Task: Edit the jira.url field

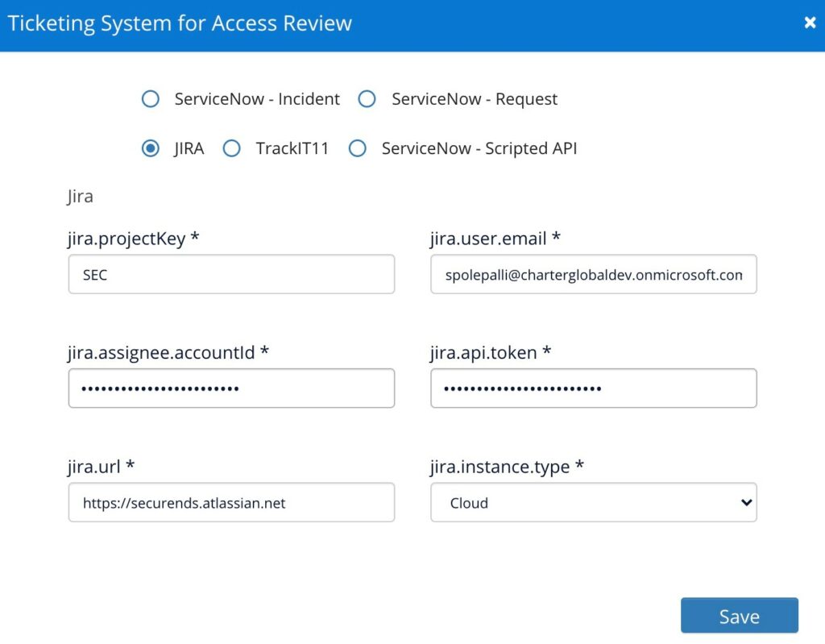Action: (231, 502)
